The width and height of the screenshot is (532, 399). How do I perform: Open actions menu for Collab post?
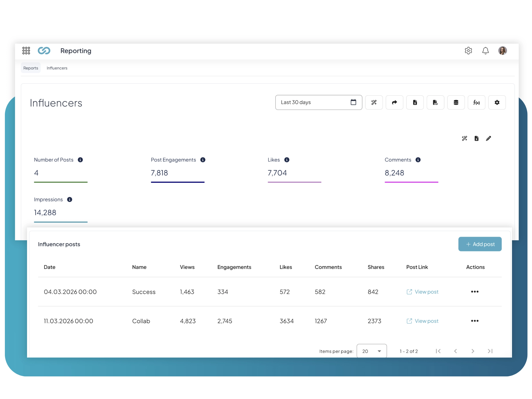point(475,321)
